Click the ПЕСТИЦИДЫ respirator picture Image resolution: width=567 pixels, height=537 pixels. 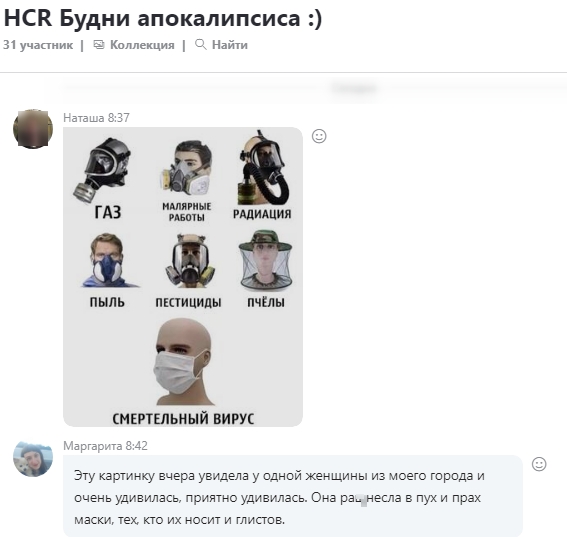191,260
